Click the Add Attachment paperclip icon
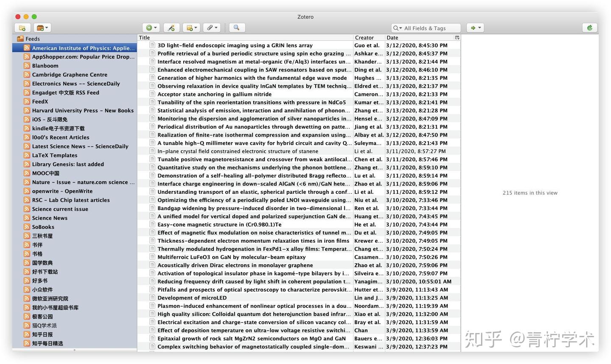611x364 pixels. 210,28
